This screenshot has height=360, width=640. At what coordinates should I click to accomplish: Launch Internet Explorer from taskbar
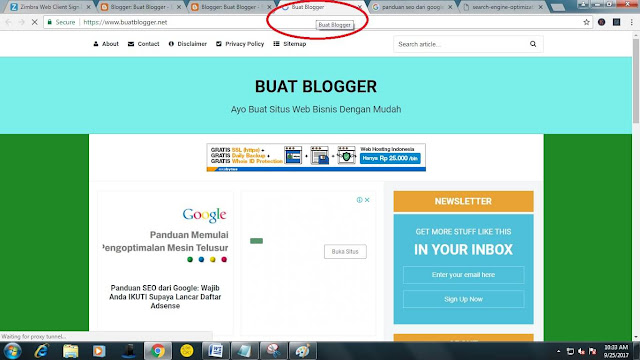point(41,351)
